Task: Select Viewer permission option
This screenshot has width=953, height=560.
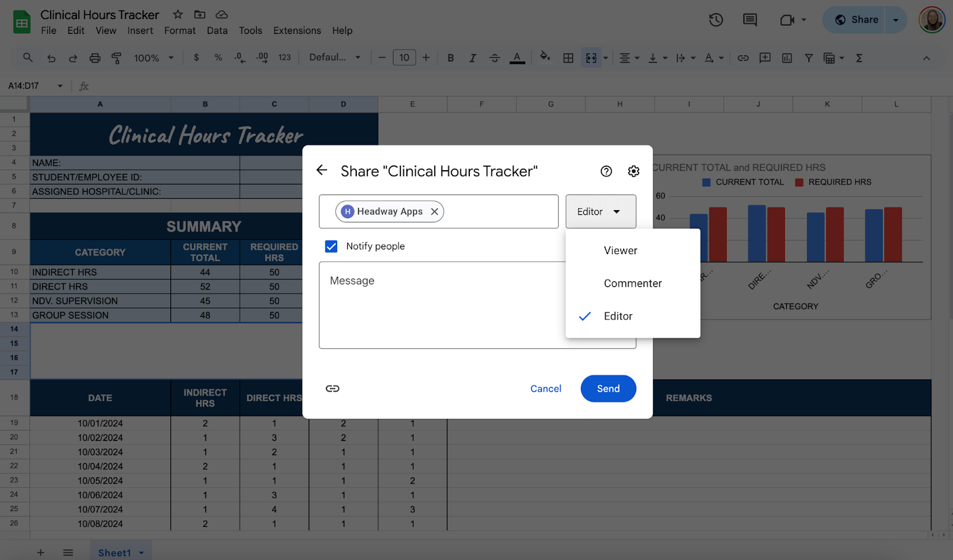Action: pos(620,251)
